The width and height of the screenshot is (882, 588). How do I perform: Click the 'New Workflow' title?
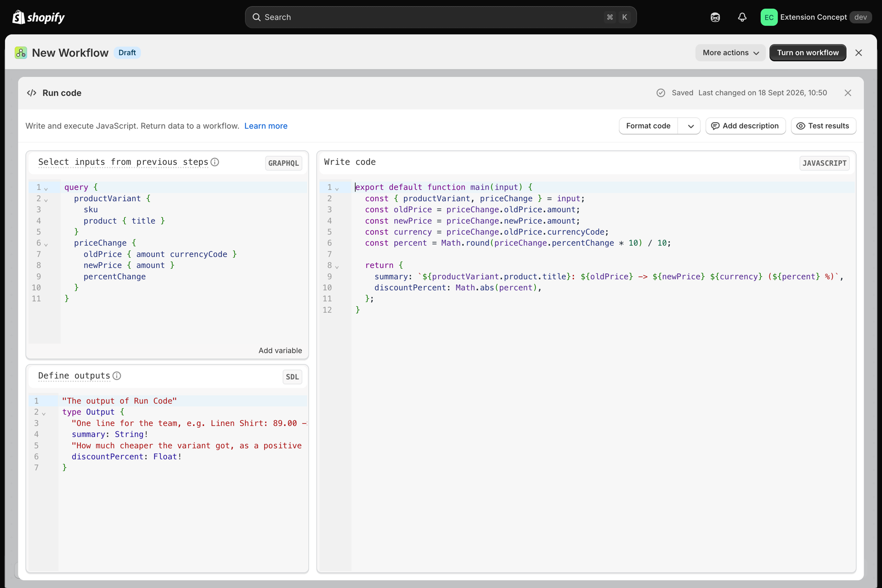pyautogui.click(x=70, y=53)
